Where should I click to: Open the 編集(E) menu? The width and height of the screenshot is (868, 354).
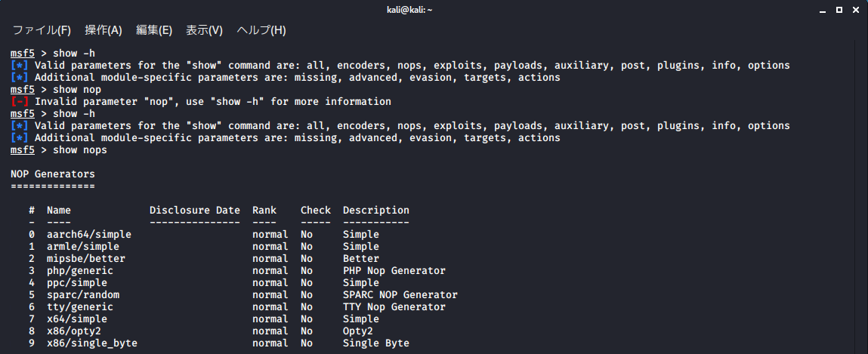point(154,30)
